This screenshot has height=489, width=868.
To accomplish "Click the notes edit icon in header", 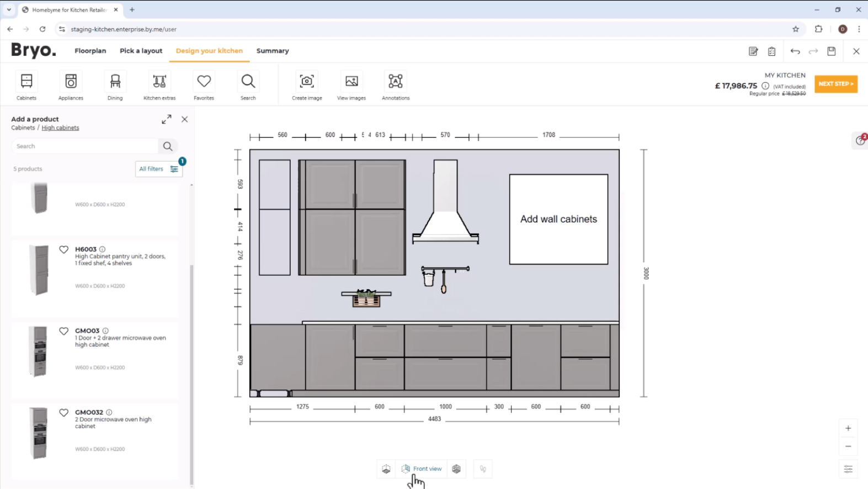I will (x=753, y=51).
